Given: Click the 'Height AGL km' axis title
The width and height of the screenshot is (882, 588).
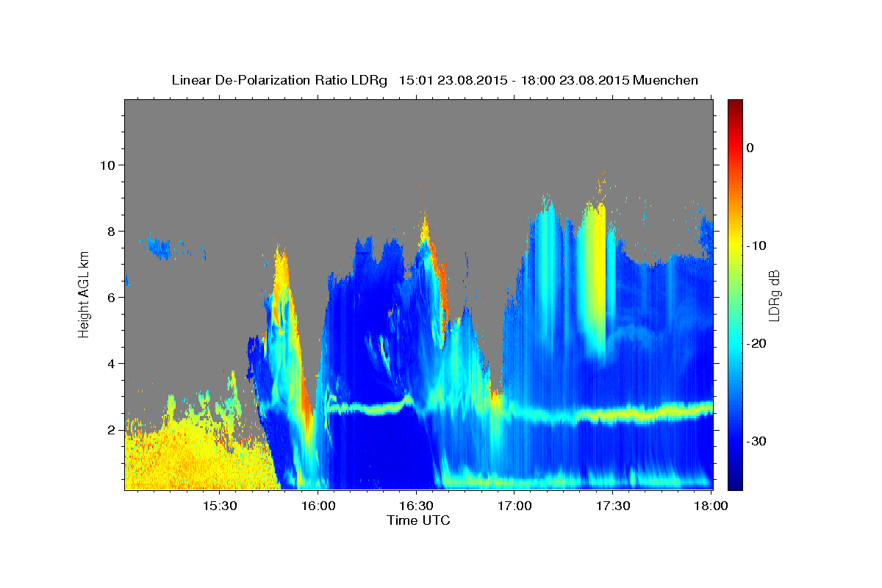Looking at the screenshot, I should point(84,294).
